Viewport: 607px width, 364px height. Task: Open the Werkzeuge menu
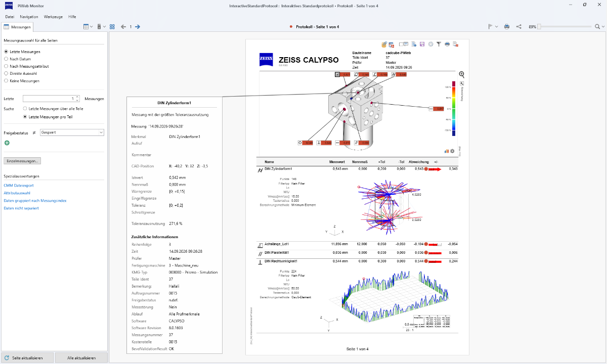pos(53,17)
